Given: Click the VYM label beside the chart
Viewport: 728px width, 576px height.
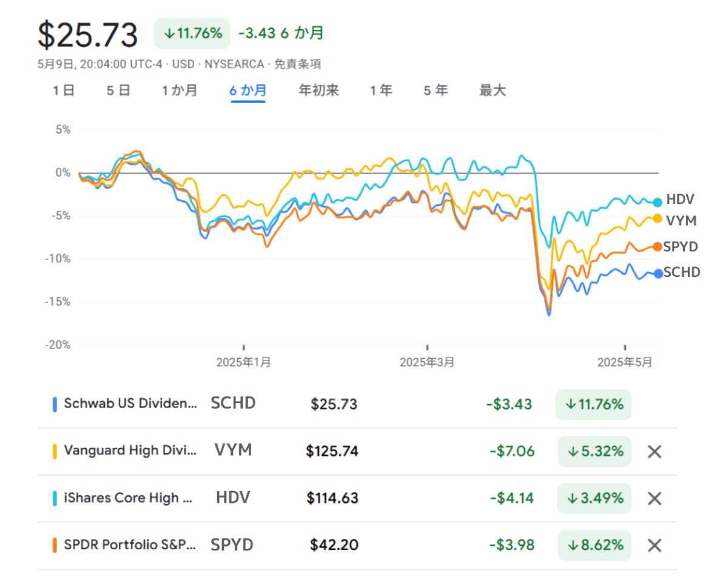Looking at the screenshot, I should tap(680, 222).
